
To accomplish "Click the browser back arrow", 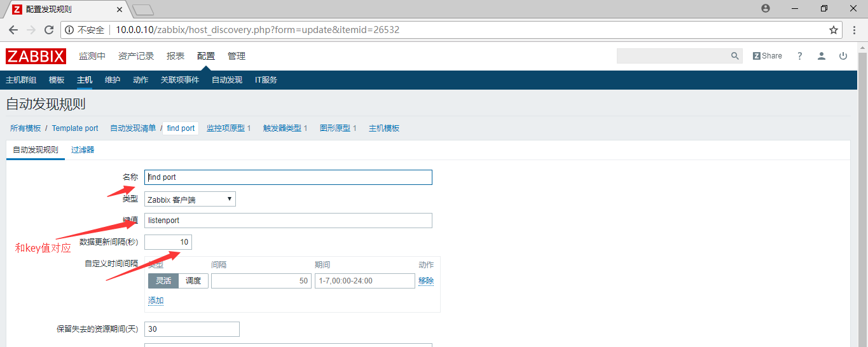I will [13, 30].
